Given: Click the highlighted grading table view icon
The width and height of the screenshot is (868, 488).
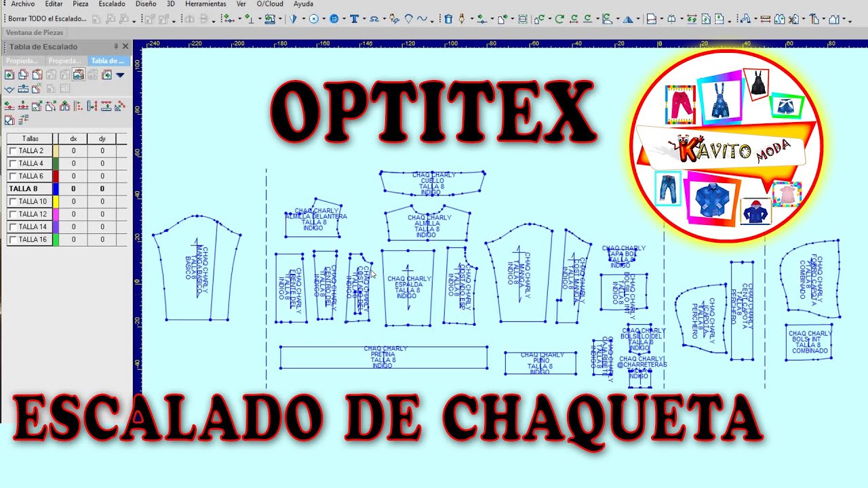Looking at the screenshot, I should pos(78,75).
